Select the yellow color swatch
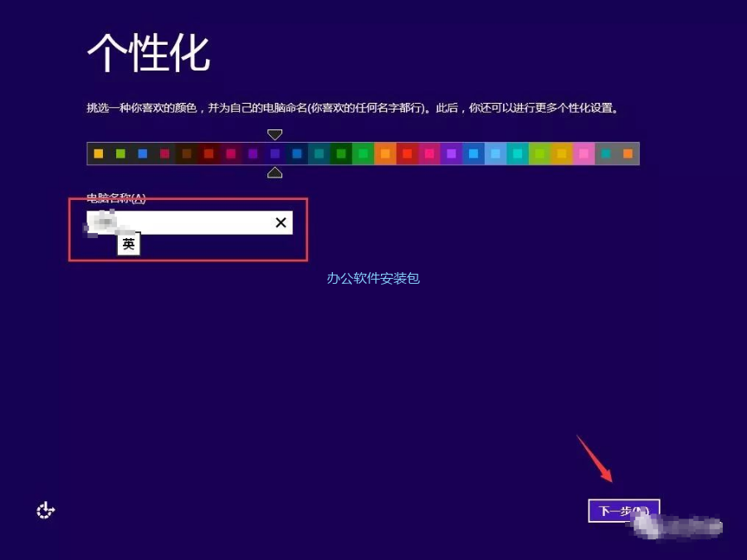 [97, 153]
